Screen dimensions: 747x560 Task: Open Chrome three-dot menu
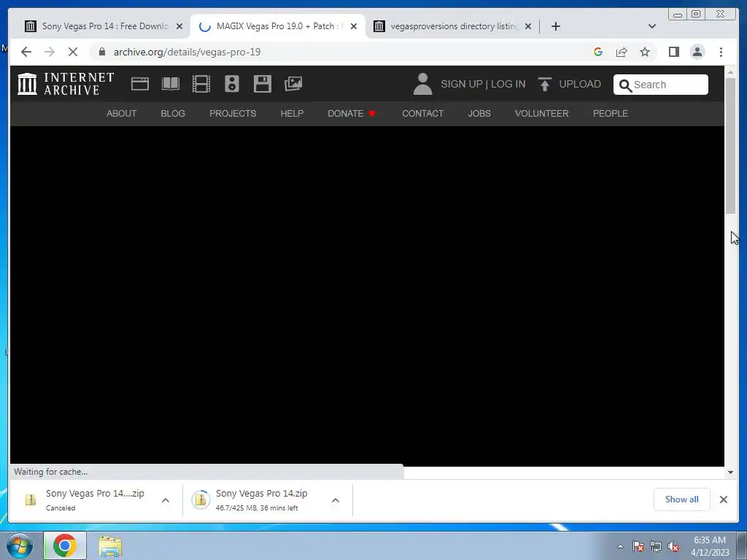click(x=721, y=52)
